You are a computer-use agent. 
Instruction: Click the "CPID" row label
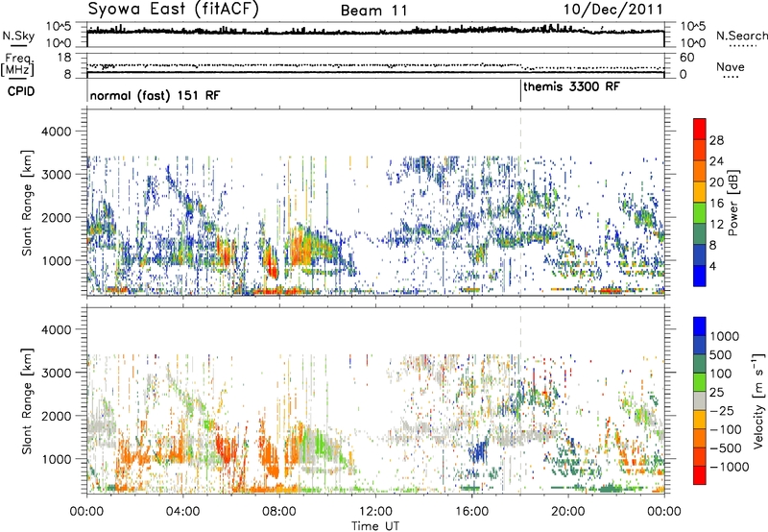coord(21,91)
